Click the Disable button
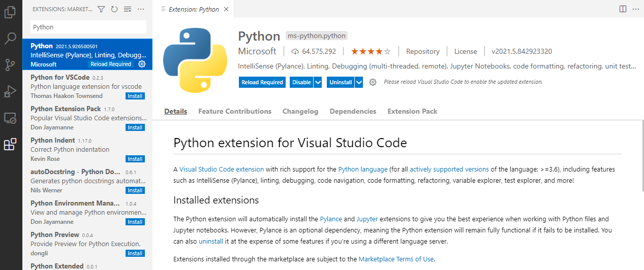 tap(301, 82)
